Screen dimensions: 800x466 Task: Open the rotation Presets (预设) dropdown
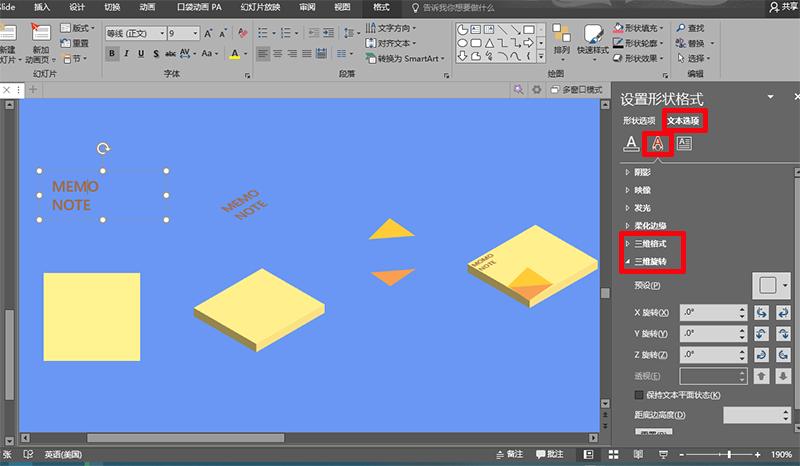pyautogui.click(x=773, y=285)
